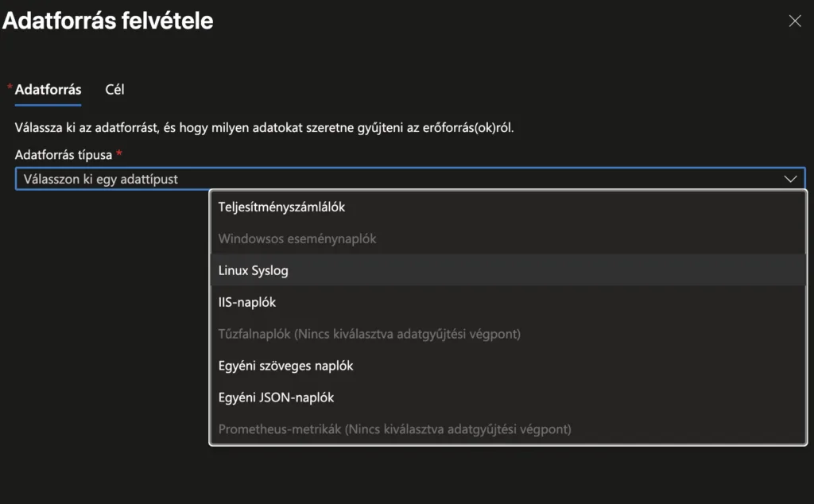Collapse the dropdown using the chevron arrow
814x504 pixels.
point(790,179)
